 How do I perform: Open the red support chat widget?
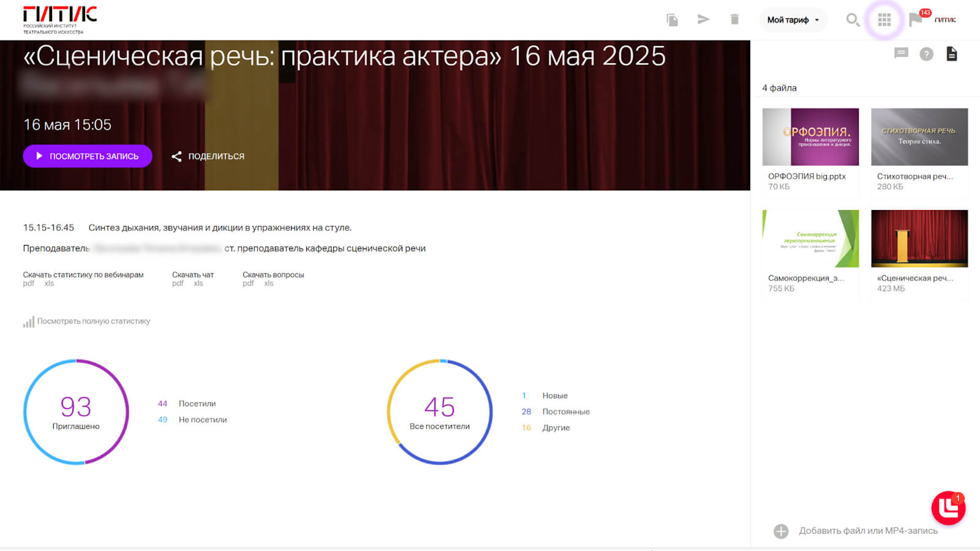(948, 508)
